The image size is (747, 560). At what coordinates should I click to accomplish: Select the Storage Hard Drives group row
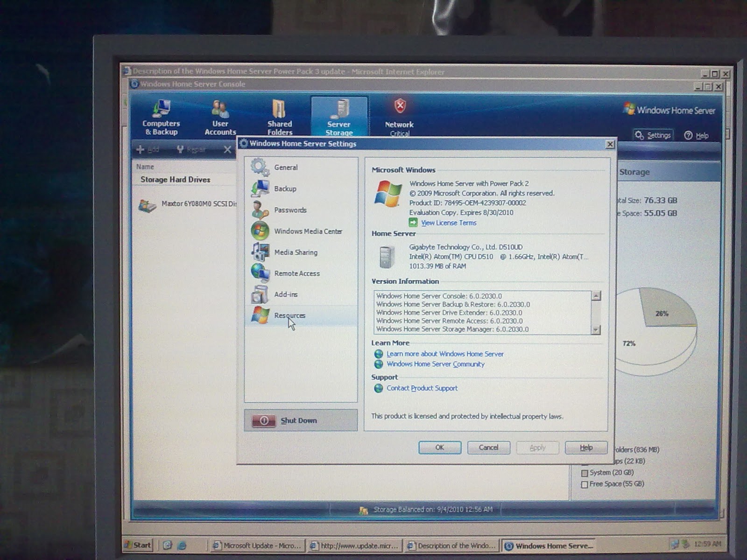176,180
